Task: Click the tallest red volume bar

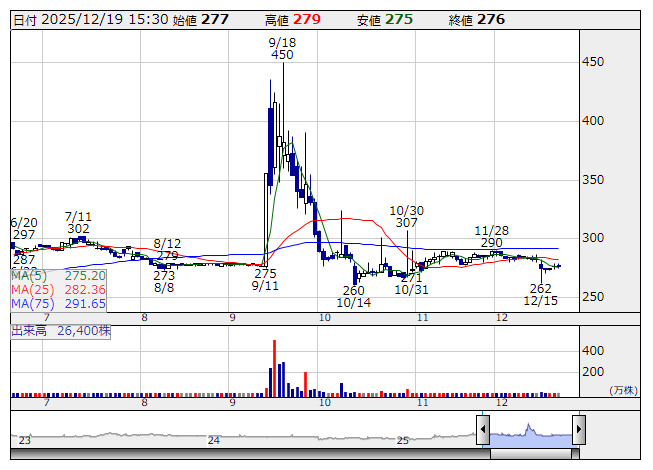Action: [x=275, y=367]
